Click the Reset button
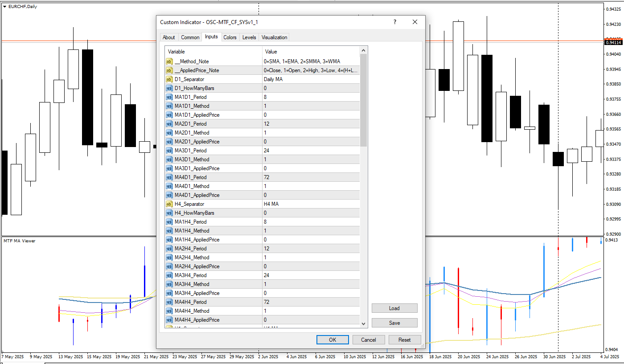 coord(405,340)
